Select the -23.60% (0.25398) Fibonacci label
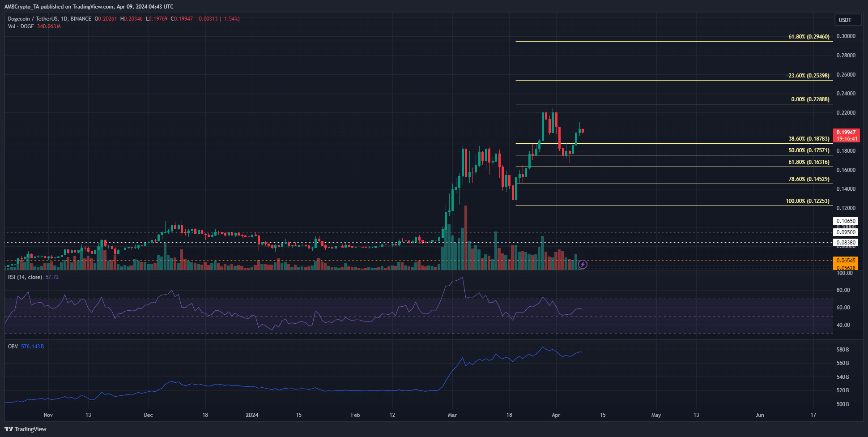 808,76
